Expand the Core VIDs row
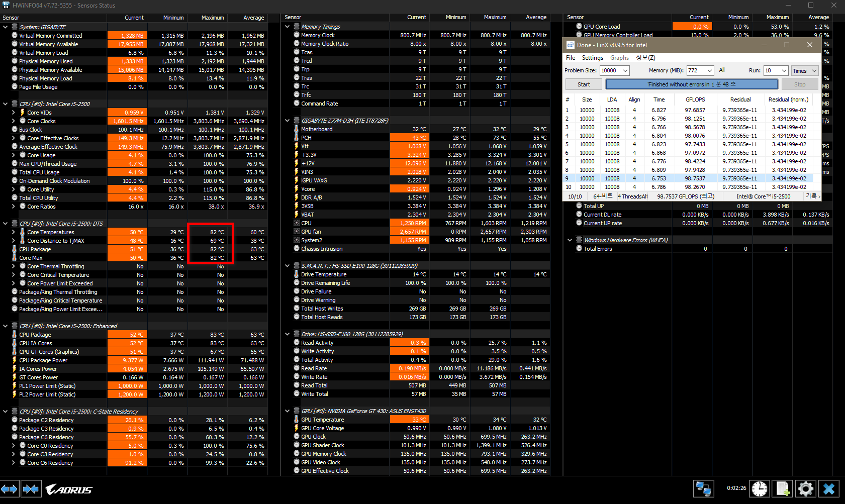This screenshot has height=504, width=845. (x=14, y=113)
